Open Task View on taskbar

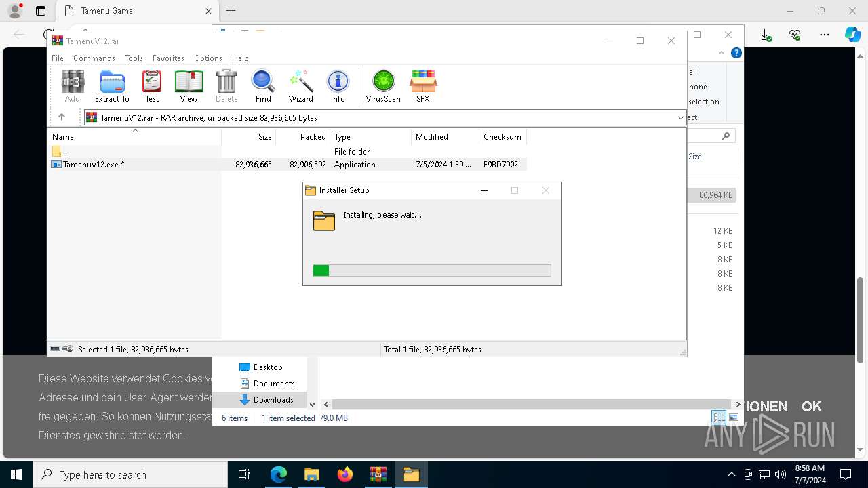[x=244, y=474]
